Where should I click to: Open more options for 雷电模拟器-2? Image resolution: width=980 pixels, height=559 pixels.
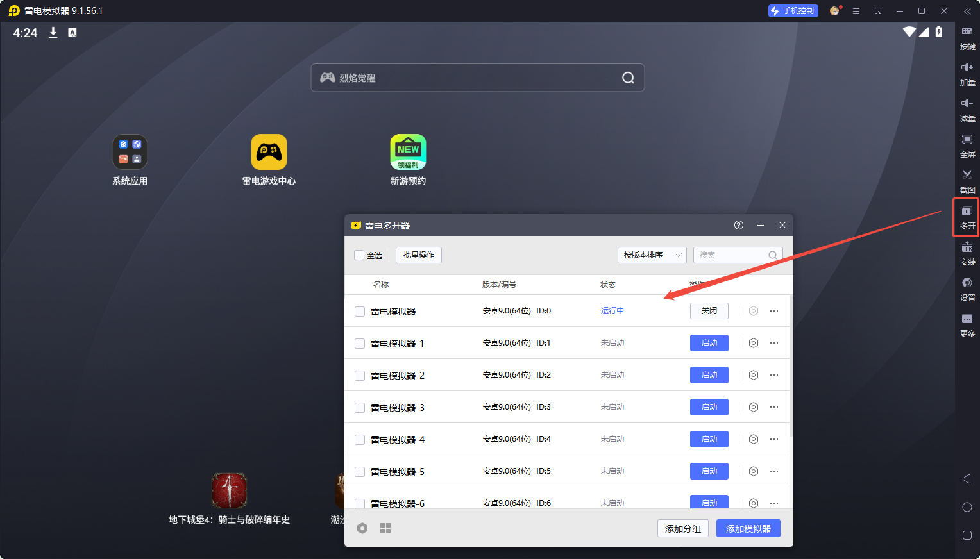pos(774,375)
